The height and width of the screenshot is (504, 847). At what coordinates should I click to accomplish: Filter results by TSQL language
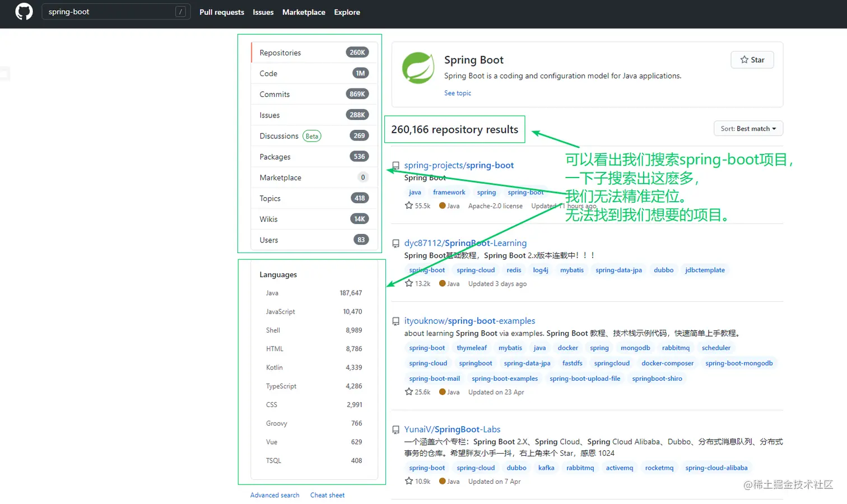click(x=314, y=461)
